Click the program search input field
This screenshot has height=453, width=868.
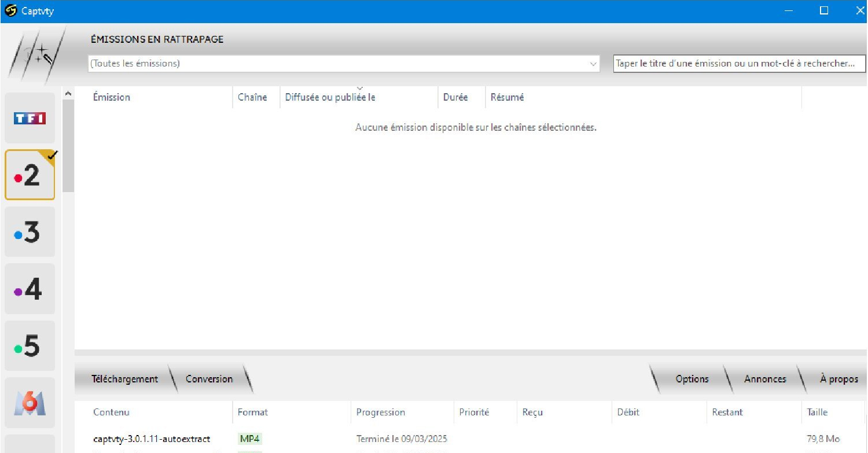pyautogui.click(x=738, y=64)
